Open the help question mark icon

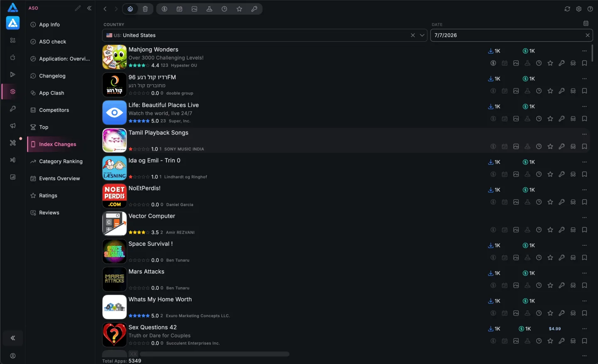pos(590,9)
